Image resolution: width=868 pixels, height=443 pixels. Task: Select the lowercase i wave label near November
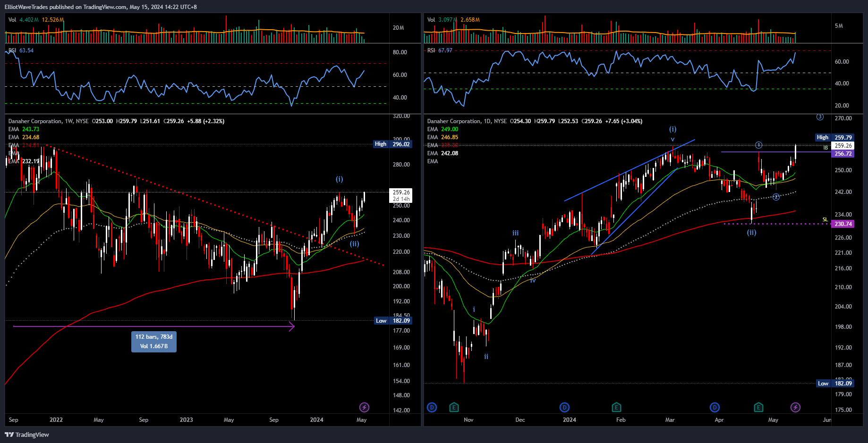coord(474,309)
